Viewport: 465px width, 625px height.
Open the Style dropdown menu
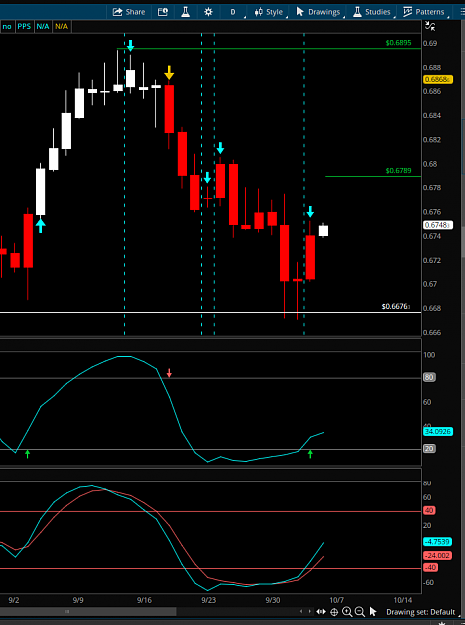270,12
